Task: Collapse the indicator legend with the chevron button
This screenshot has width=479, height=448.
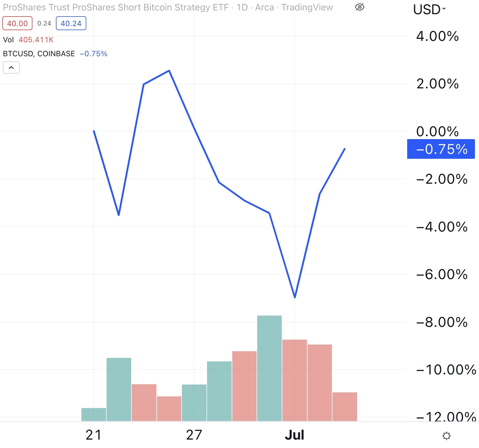Action: point(11,68)
